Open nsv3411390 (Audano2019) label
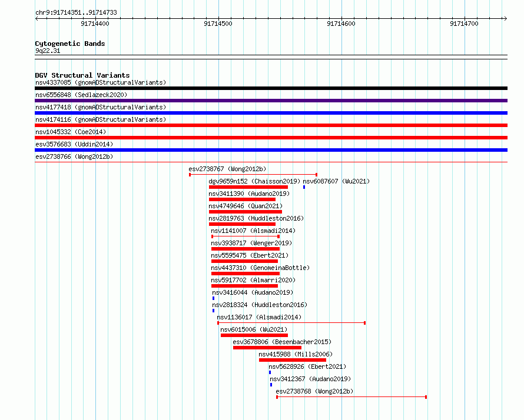 tap(249, 194)
